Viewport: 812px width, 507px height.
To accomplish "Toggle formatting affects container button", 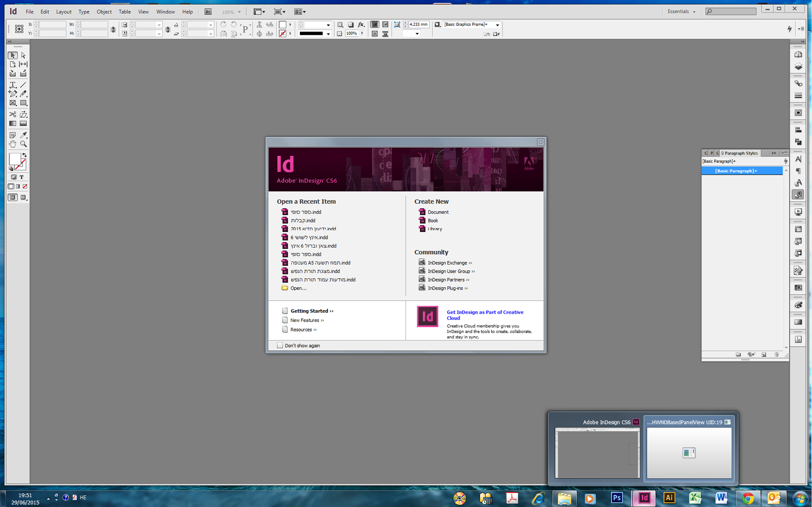I will (13, 177).
